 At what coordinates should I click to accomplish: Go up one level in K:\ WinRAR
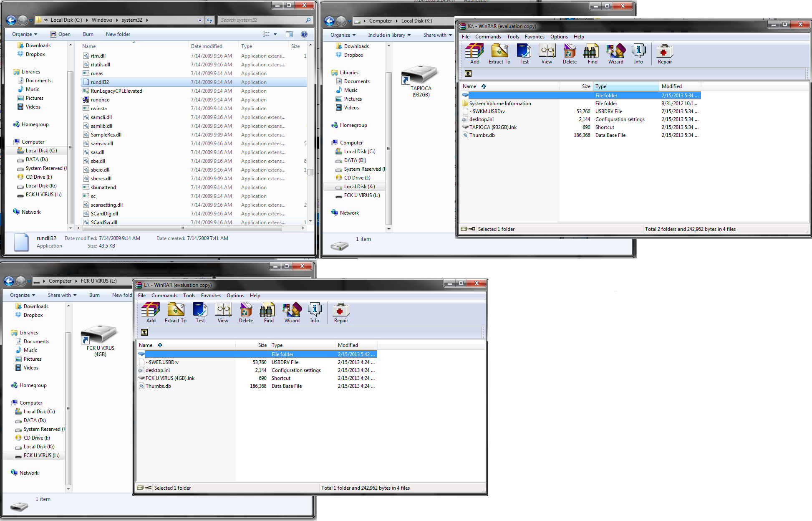[x=468, y=73]
